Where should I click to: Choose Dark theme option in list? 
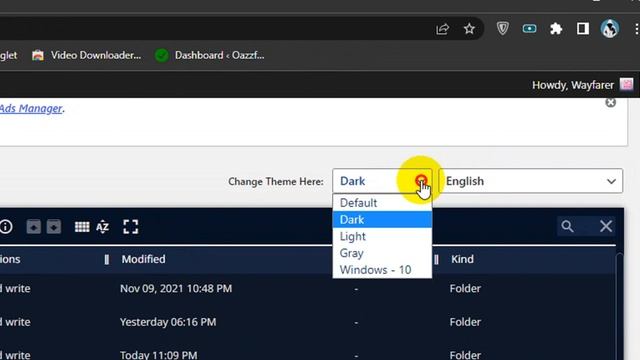click(382, 220)
